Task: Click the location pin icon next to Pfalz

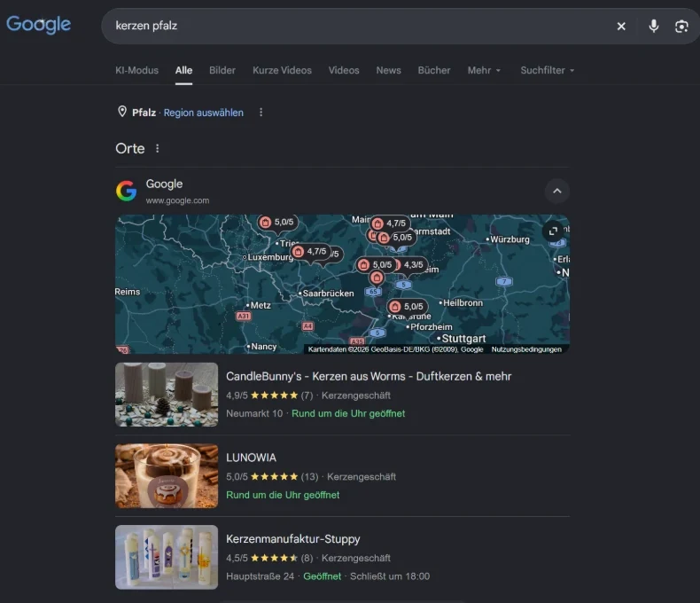Action: click(122, 112)
